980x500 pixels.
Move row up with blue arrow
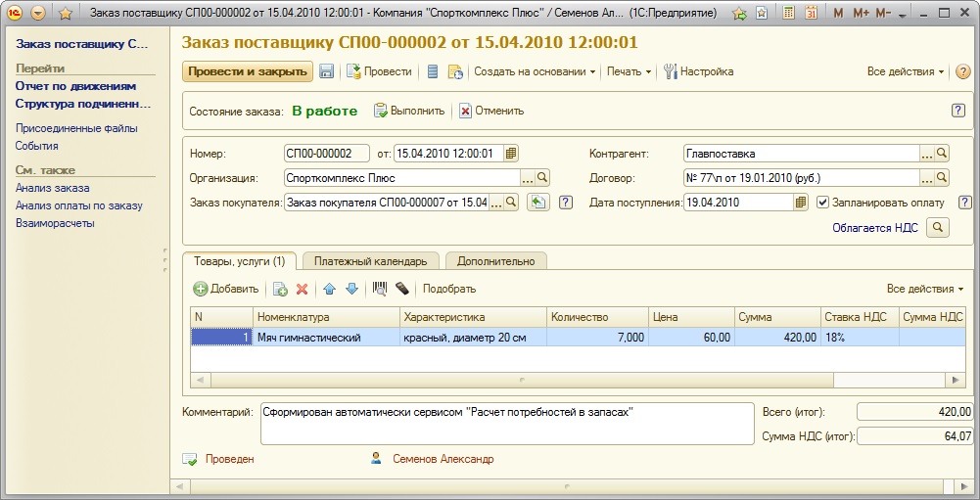(x=330, y=289)
